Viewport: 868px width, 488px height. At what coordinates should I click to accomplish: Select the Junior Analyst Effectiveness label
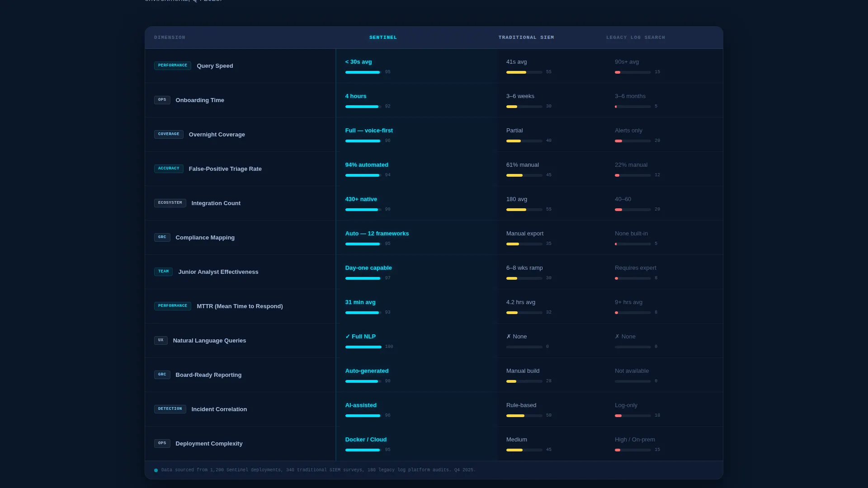(x=218, y=272)
